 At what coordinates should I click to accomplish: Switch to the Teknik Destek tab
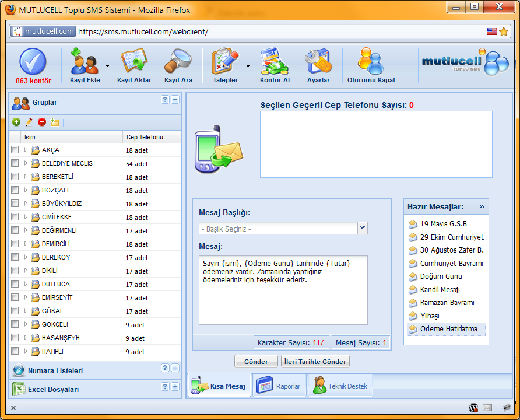point(340,386)
